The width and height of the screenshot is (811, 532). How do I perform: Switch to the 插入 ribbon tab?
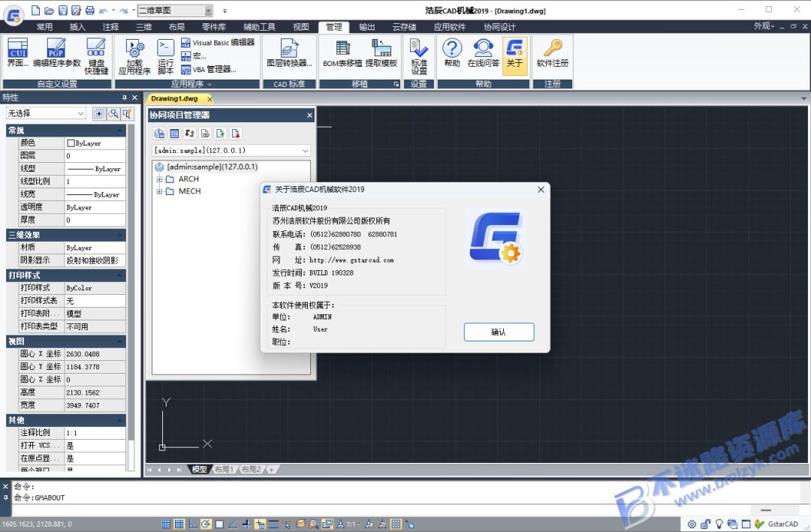point(77,26)
